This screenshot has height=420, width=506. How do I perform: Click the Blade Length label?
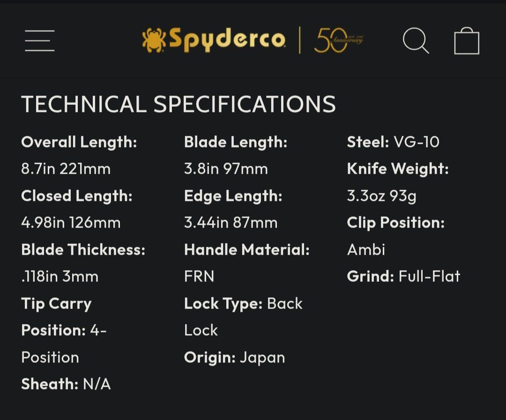pos(236,142)
